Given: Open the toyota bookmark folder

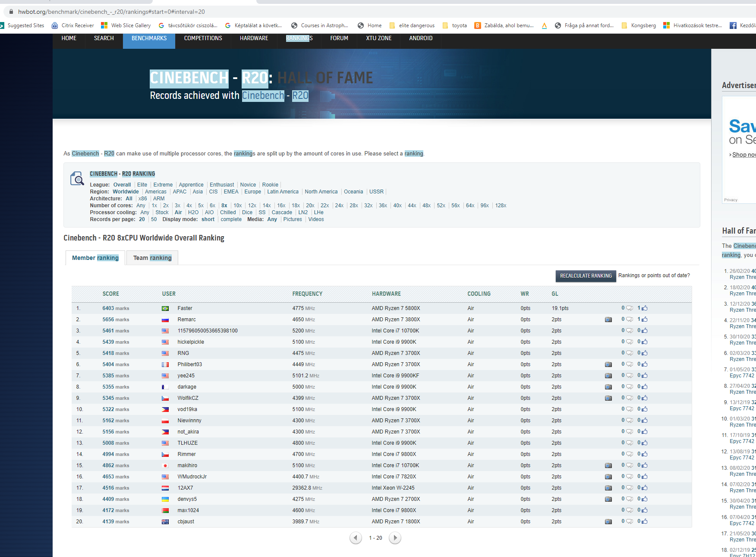Looking at the screenshot, I should (x=455, y=25).
